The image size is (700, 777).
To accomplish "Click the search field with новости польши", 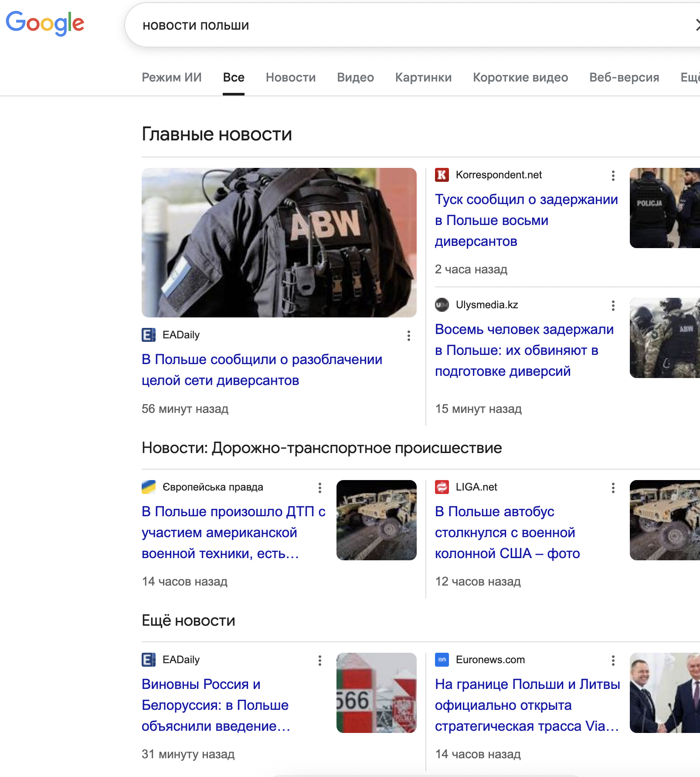I will 392,26.
